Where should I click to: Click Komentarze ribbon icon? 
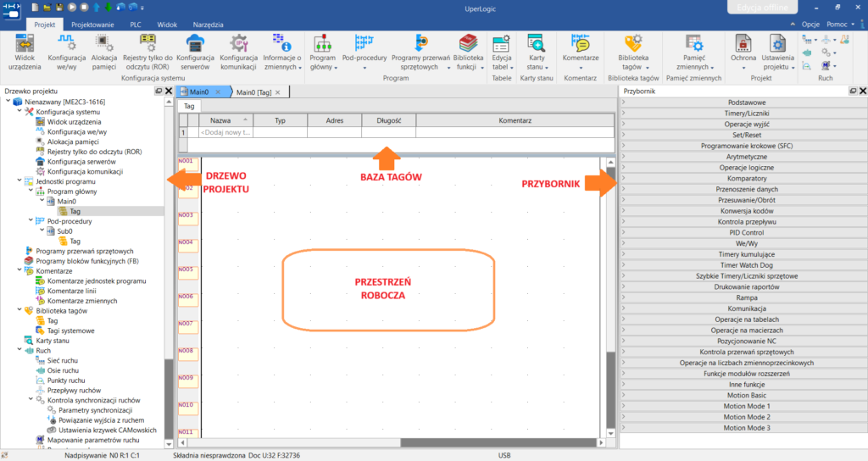coord(580,53)
